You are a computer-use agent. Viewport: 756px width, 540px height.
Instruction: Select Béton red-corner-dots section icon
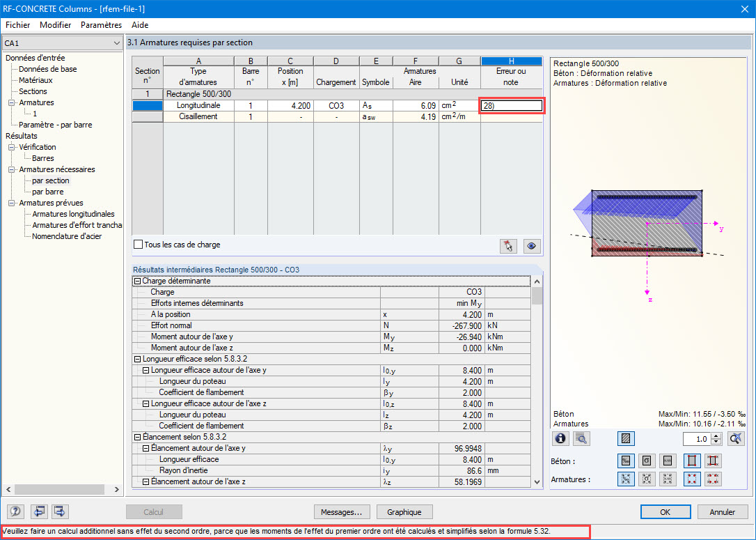(x=692, y=461)
